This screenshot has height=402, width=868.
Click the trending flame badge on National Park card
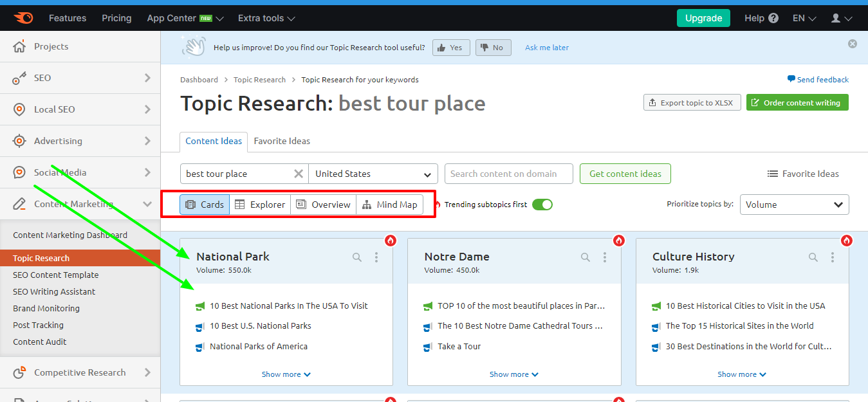391,241
